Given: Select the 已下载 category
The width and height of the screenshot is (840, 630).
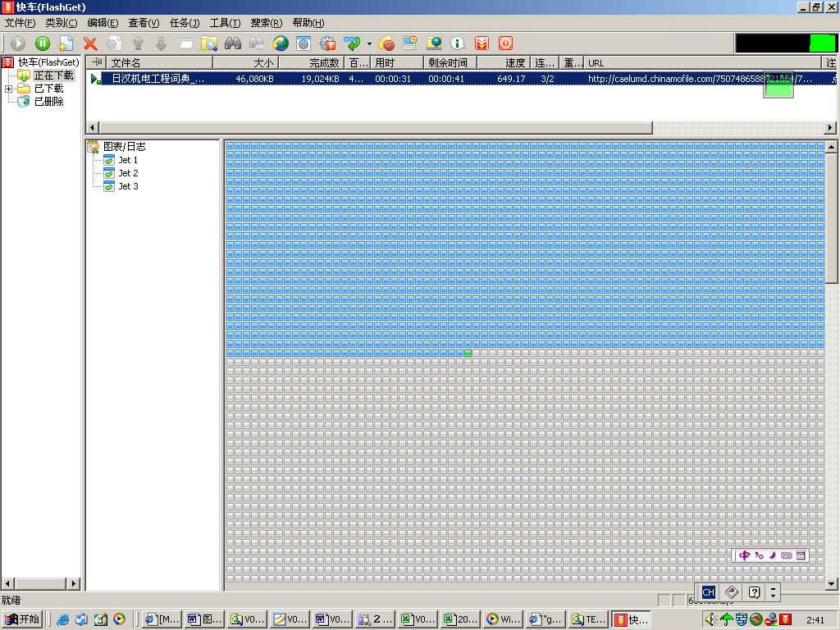Looking at the screenshot, I should [48, 89].
